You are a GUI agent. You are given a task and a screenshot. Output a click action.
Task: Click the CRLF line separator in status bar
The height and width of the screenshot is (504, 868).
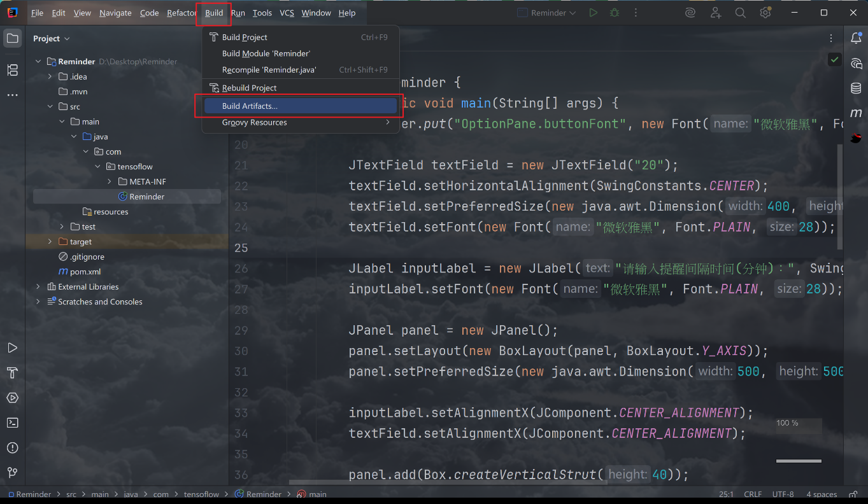pos(752,494)
